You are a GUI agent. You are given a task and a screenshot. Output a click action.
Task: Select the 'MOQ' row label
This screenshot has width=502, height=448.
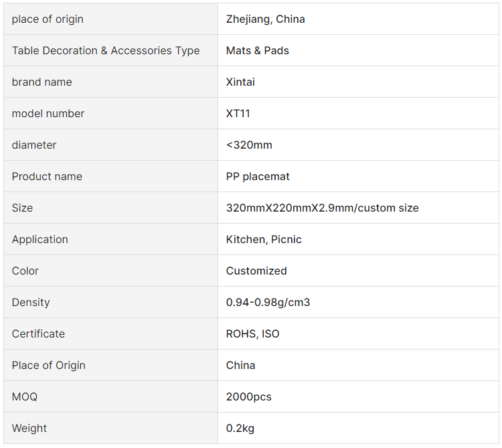(x=25, y=397)
